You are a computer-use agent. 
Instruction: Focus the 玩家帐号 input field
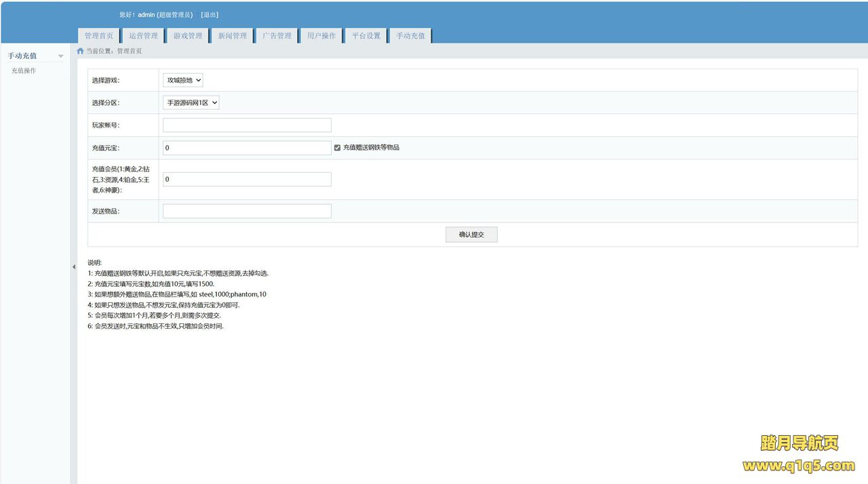tap(247, 125)
